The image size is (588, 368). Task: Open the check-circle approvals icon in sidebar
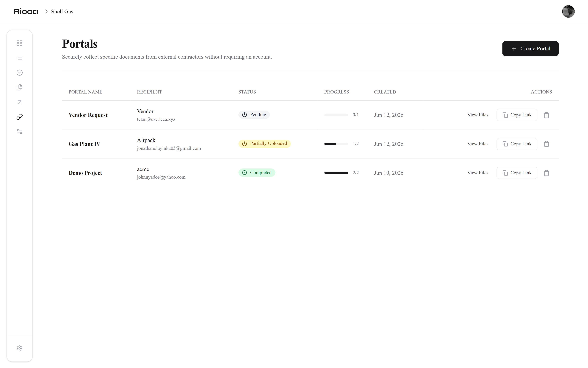19,73
